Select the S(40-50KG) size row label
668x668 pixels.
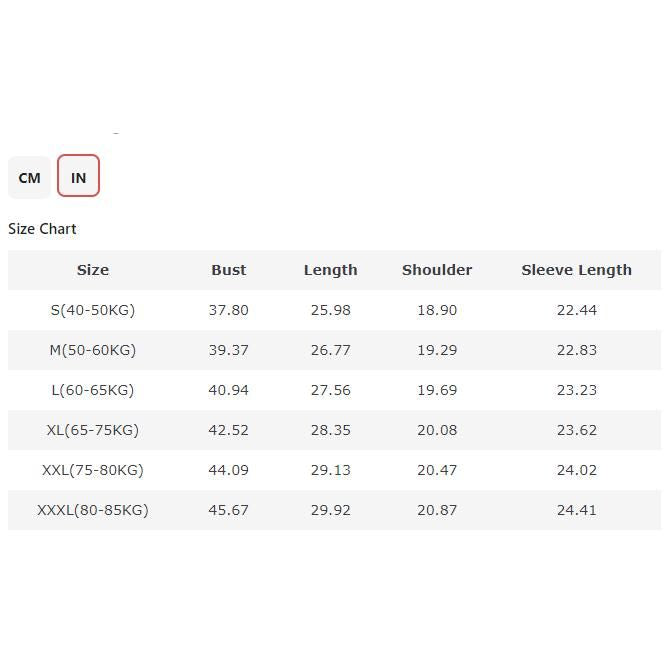click(x=93, y=310)
